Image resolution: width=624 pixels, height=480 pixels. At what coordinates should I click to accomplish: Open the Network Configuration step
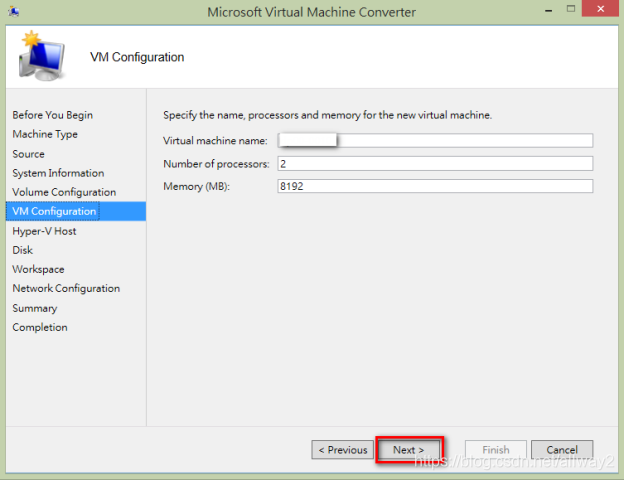tap(66, 288)
